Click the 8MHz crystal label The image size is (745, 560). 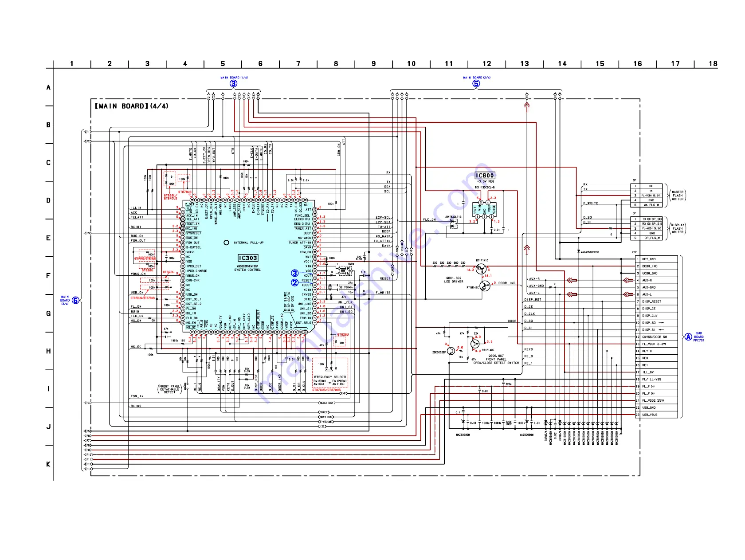tap(351, 264)
